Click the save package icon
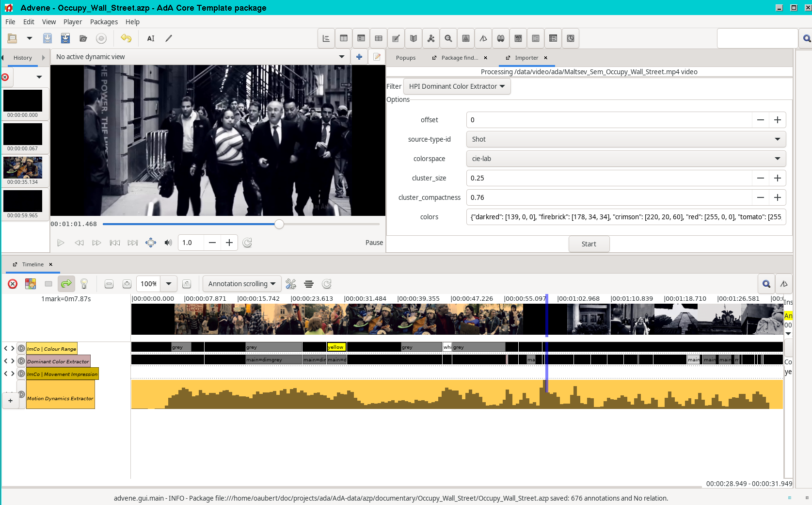Image resolution: width=812 pixels, height=505 pixels. coord(48,38)
